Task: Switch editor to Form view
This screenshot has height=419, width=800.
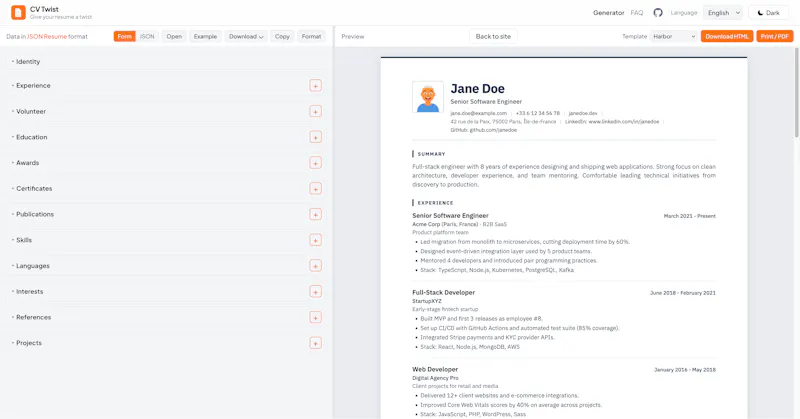Action: [x=124, y=36]
